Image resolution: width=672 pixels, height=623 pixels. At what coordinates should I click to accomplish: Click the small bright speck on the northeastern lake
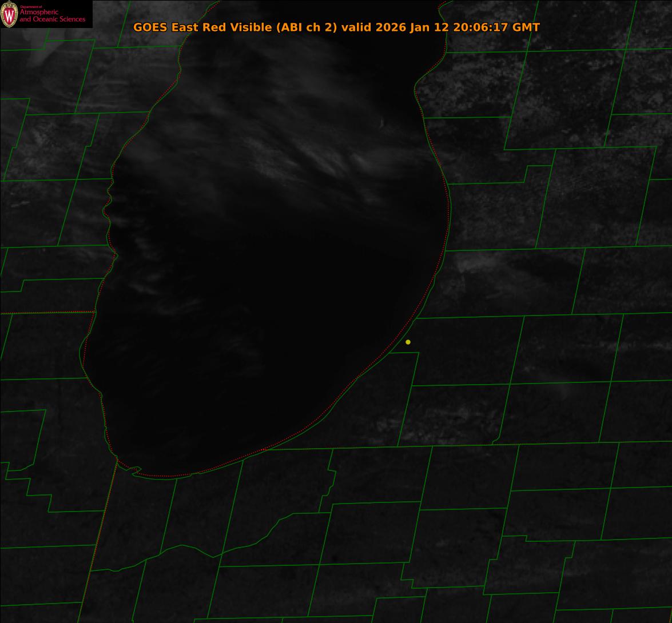click(381, 122)
